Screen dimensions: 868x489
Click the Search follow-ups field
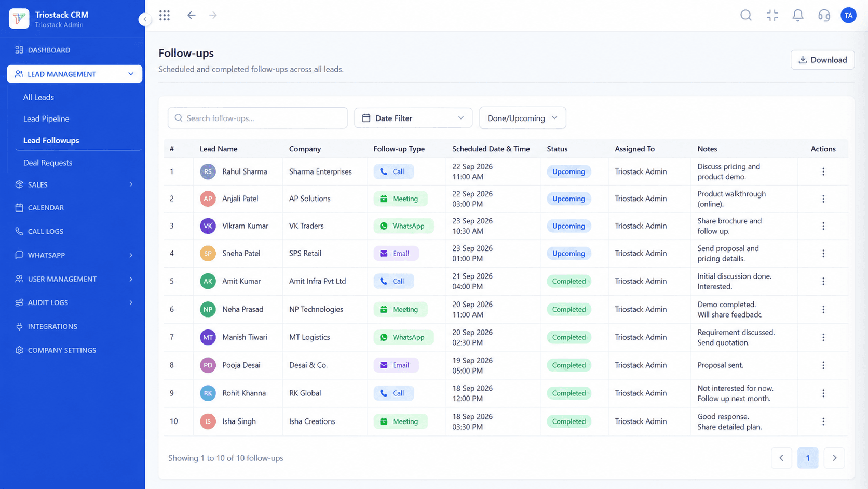point(257,118)
